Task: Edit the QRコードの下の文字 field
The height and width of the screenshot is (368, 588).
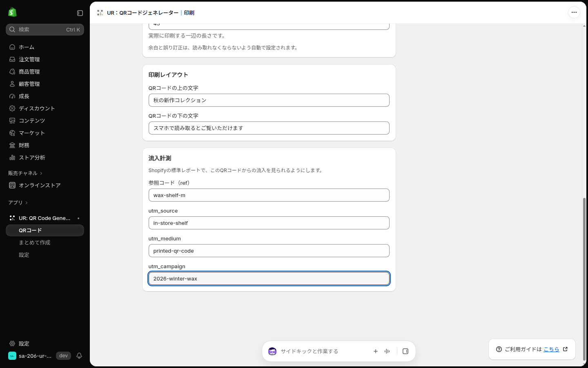Action: (269, 128)
